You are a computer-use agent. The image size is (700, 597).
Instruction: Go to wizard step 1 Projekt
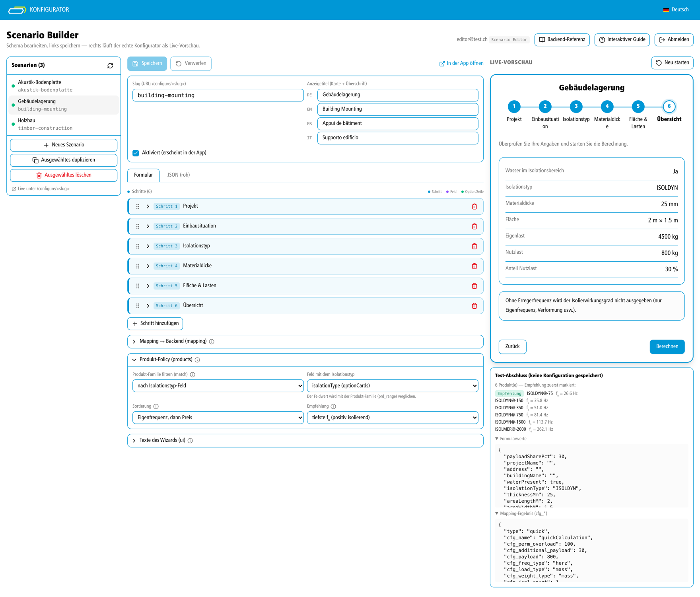tap(514, 106)
